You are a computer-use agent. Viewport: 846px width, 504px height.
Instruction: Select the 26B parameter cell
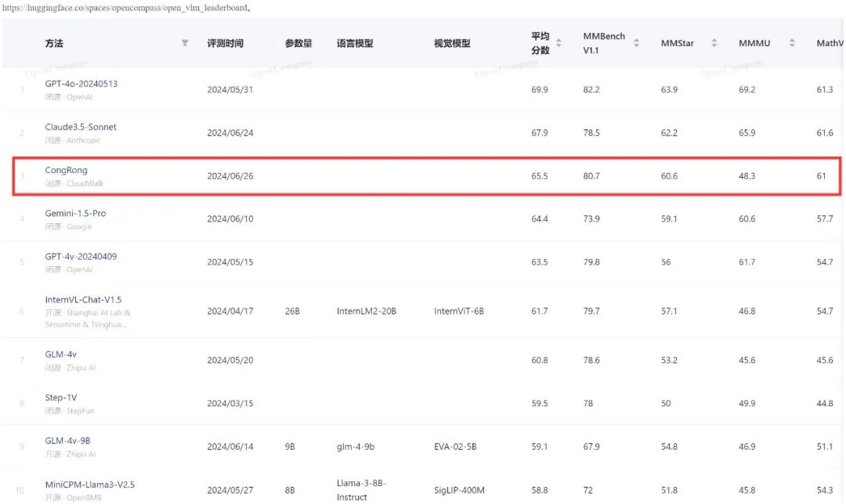point(292,311)
